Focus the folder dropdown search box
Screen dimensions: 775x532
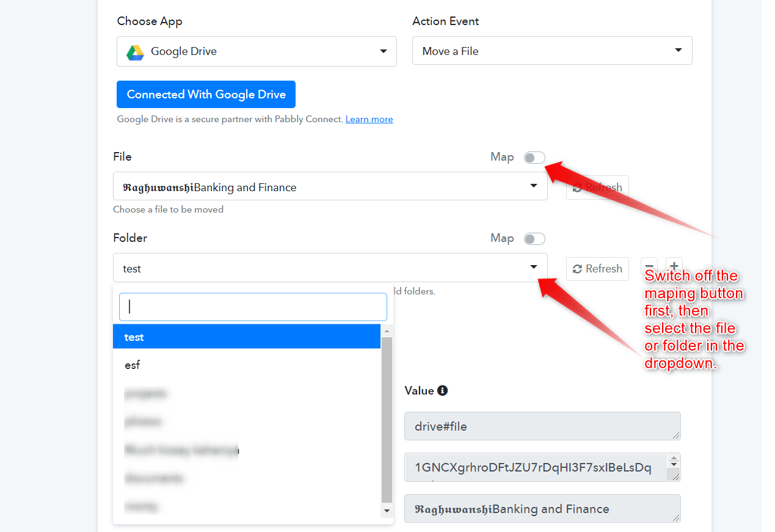point(253,307)
